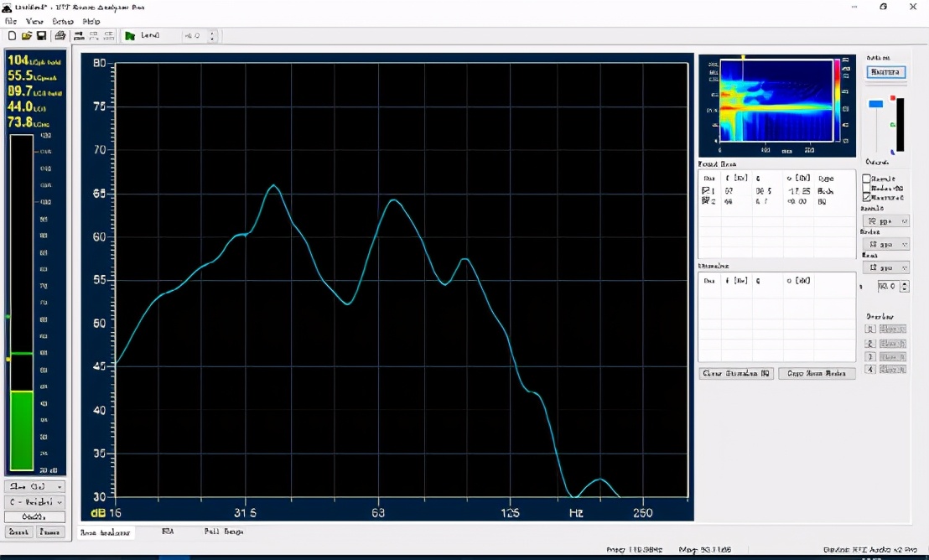
Task: Open the File menu
Action: 11,21
